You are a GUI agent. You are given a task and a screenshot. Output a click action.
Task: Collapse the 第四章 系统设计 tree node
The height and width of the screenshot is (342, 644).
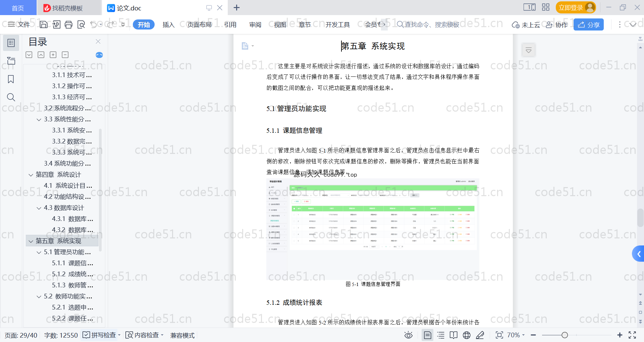click(31, 175)
